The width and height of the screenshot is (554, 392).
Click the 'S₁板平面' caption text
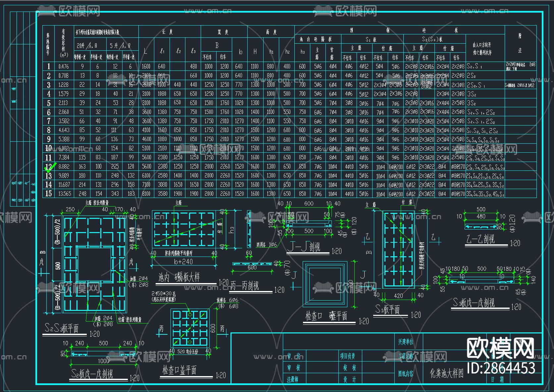tap(387, 309)
